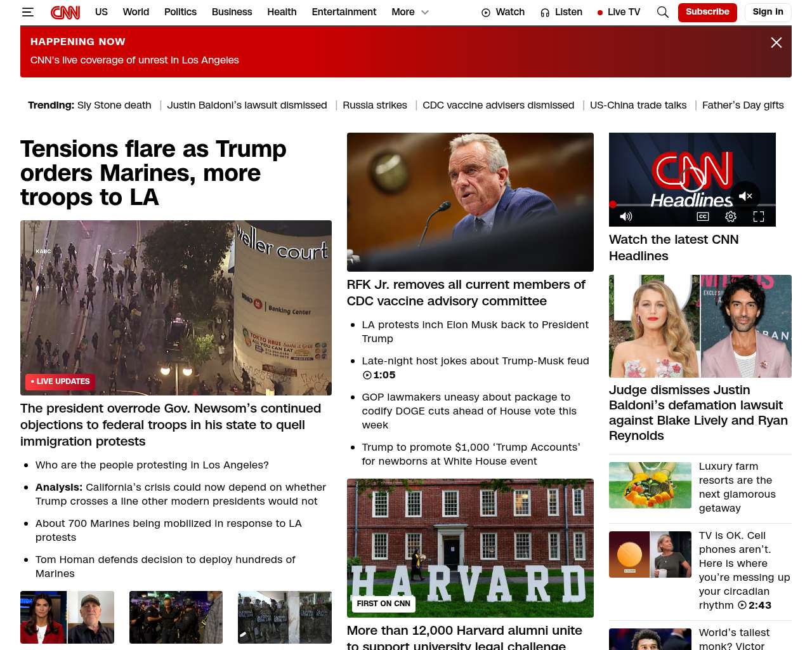Screen dimensions: 812x650
Task: Expand the More navigation dropdown
Action: (410, 12)
